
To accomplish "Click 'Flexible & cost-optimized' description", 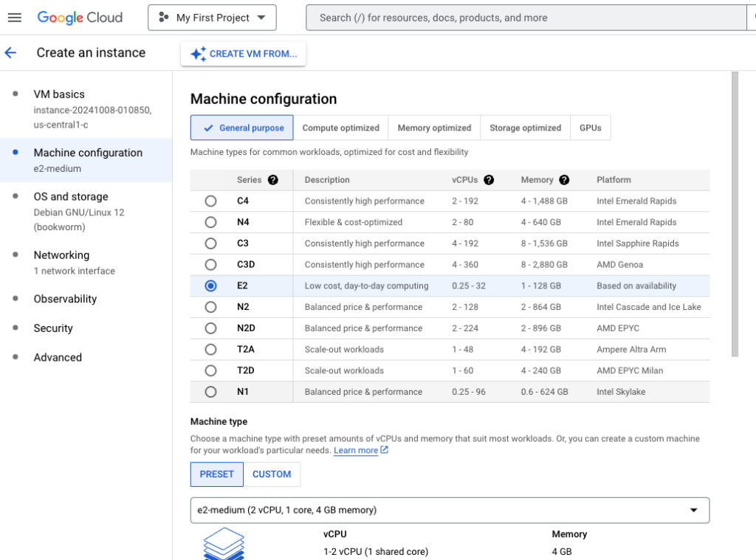I will (354, 222).
